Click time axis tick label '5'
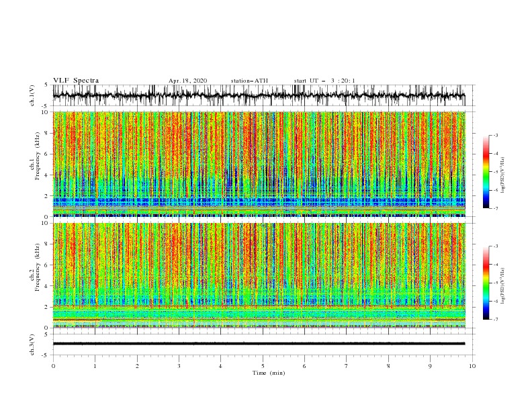 point(263,366)
